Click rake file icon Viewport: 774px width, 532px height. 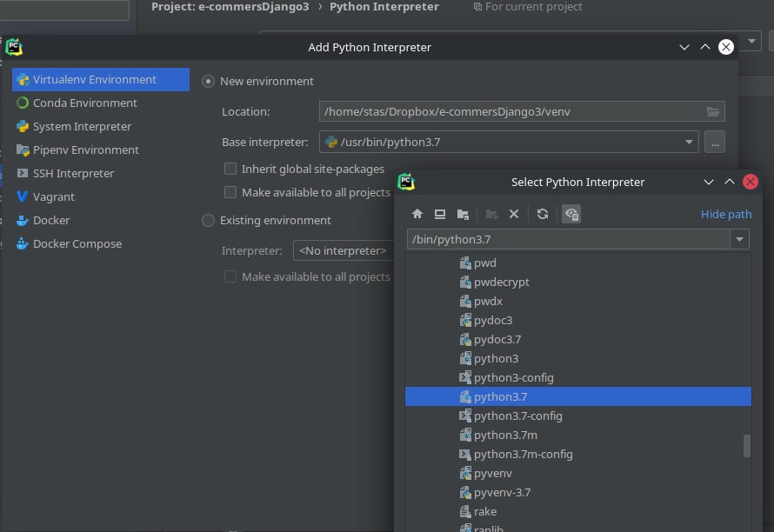(465, 511)
